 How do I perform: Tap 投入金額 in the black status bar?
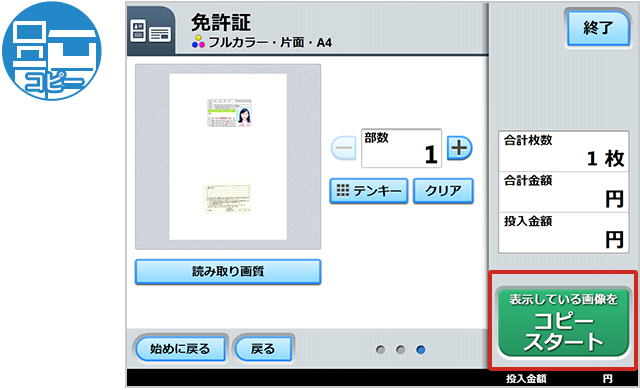[x=526, y=379]
